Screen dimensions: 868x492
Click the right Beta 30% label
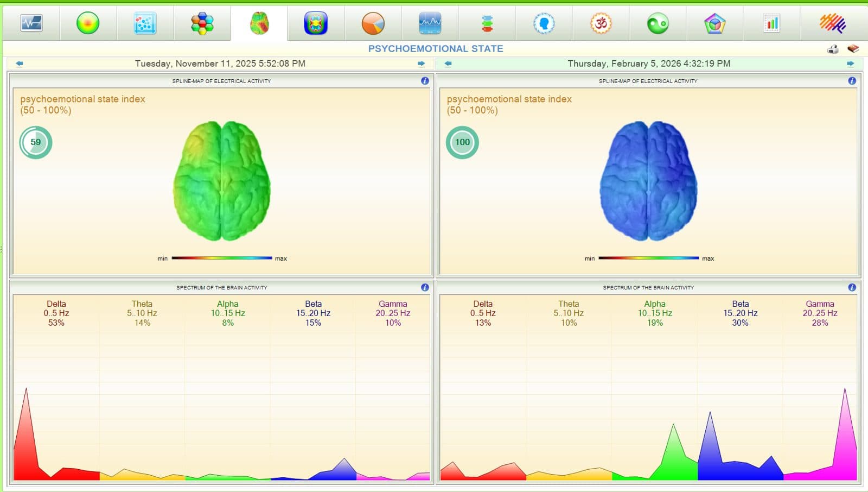740,313
